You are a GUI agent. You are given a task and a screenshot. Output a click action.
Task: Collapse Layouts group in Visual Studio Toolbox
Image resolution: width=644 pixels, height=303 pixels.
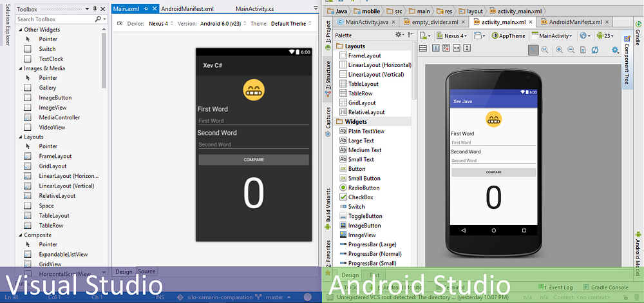[x=21, y=137]
